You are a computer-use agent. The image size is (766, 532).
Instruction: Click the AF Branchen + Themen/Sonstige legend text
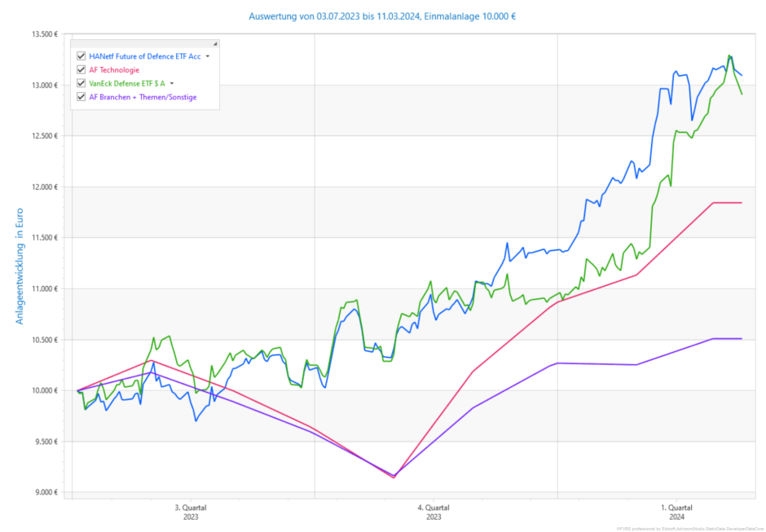(x=143, y=97)
